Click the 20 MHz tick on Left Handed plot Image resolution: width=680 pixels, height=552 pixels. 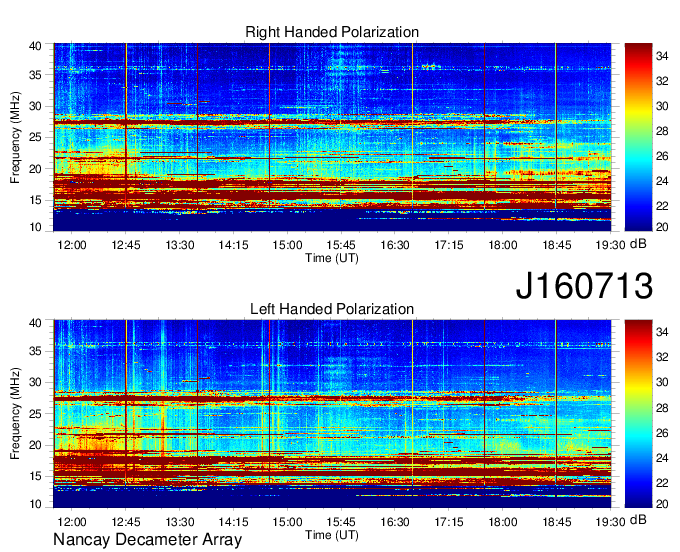35,445
